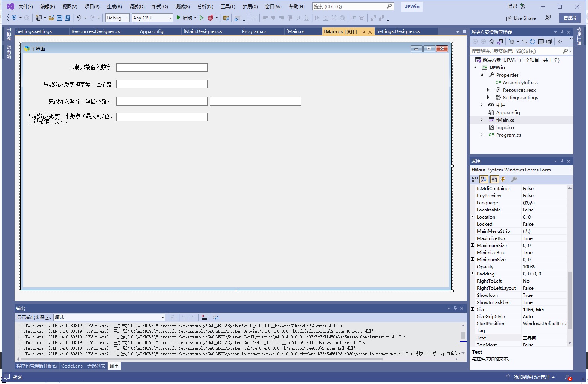Select Settings.settings in Solution Explorer

pyautogui.click(x=520, y=97)
